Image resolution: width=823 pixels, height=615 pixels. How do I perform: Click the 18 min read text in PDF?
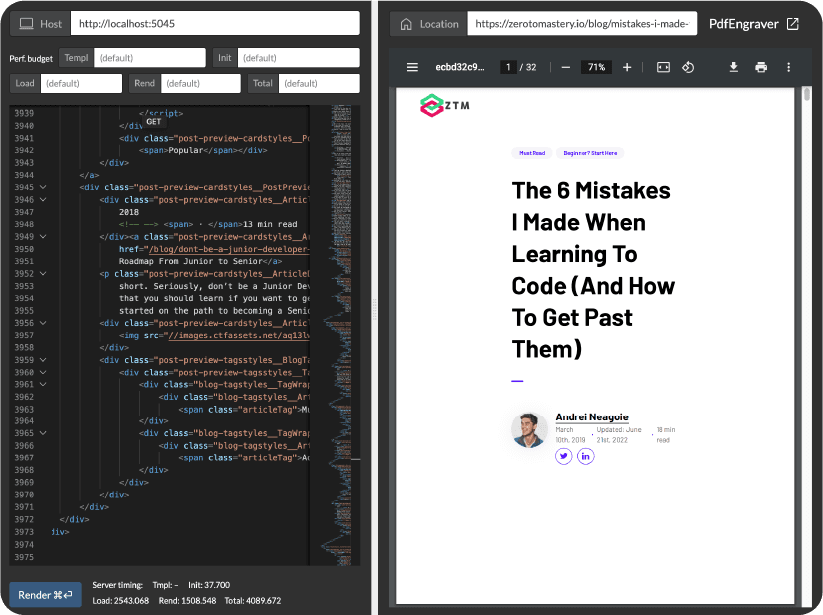click(x=666, y=435)
